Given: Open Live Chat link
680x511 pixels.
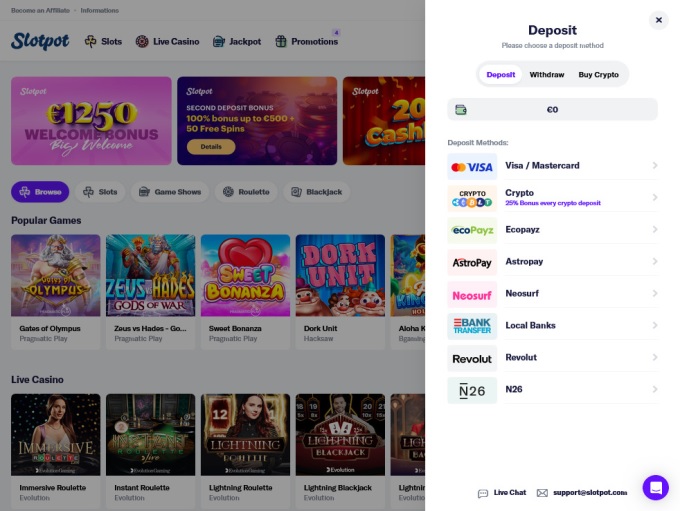Looking at the screenshot, I should (502, 493).
